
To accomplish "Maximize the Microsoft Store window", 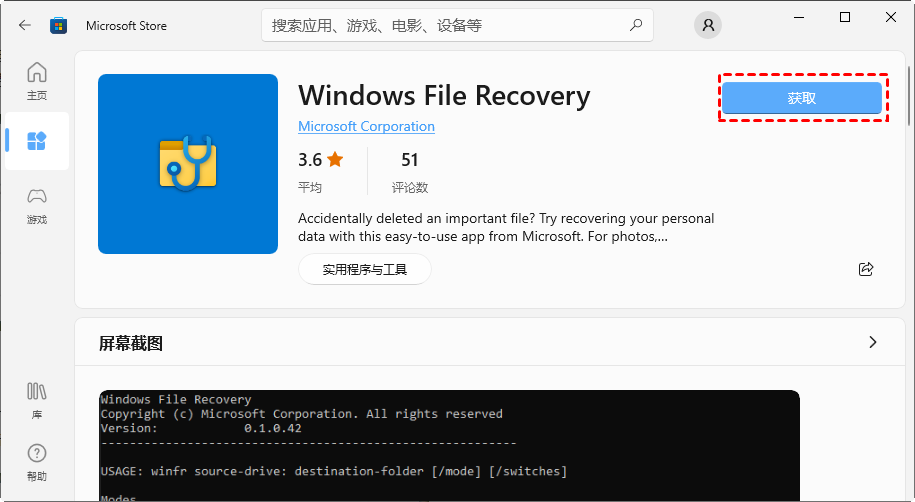I will click(844, 18).
